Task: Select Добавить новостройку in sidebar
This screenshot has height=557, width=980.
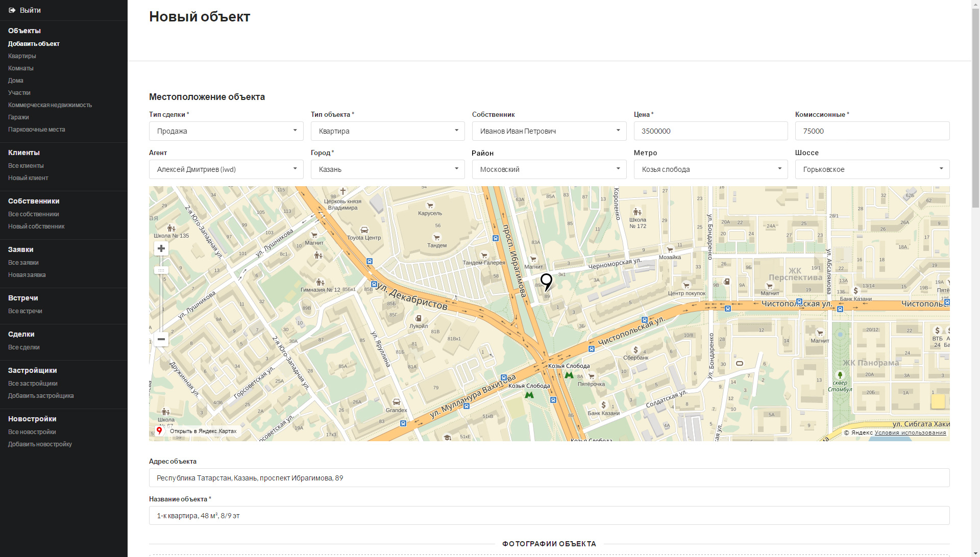Action: point(40,444)
